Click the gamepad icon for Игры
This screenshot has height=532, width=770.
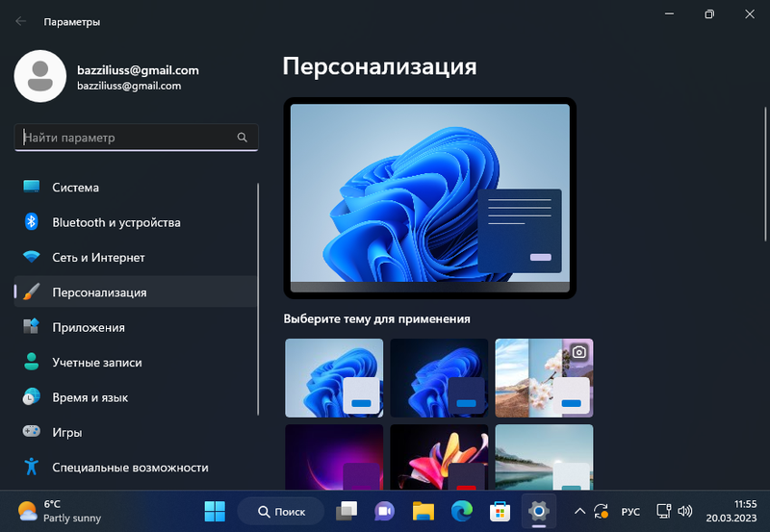click(x=32, y=432)
